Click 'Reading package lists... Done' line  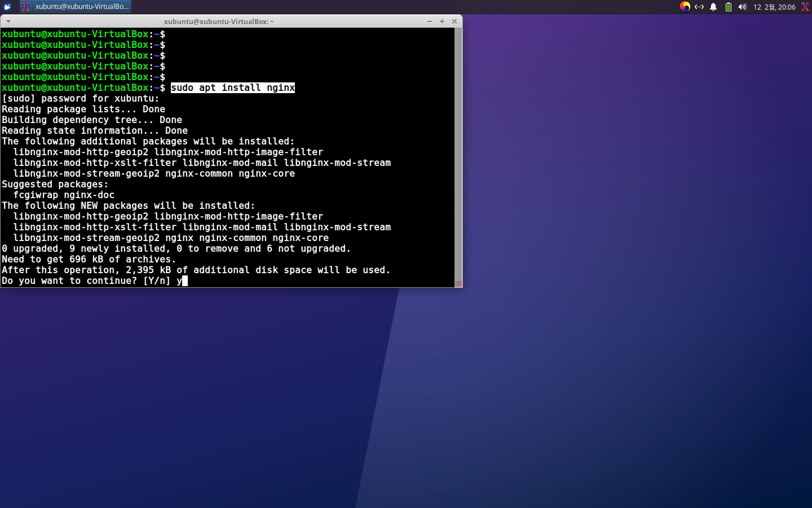coord(83,109)
